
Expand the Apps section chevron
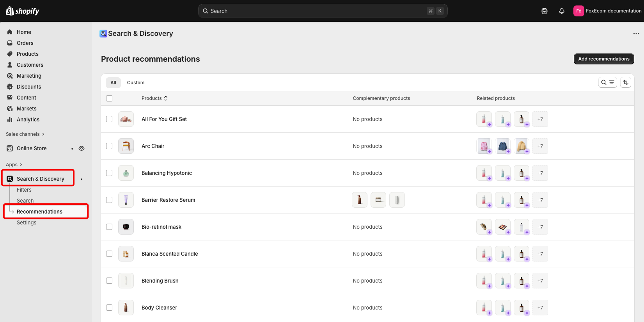point(21,165)
